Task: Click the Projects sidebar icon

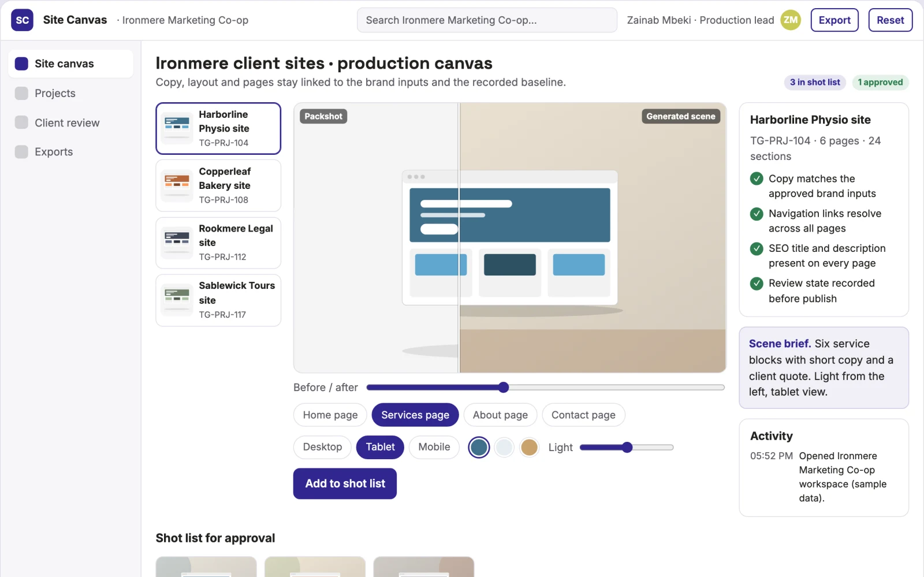Action: (21, 93)
